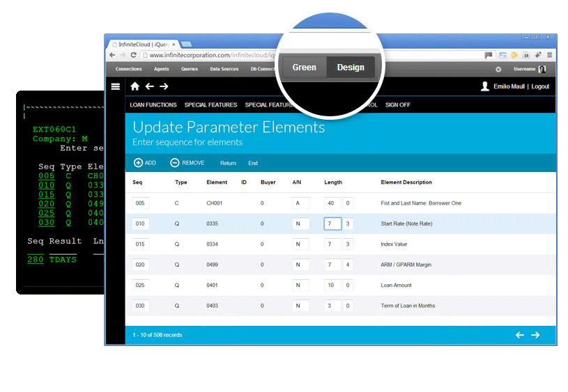This screenshot has height=392, width=568.
Task: Open the hamburger menu in the black sidebar
Action: tap(115, 86)
